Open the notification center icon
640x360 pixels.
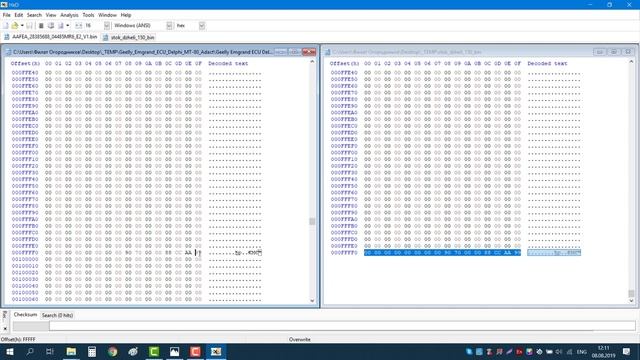tap(627, 351)
